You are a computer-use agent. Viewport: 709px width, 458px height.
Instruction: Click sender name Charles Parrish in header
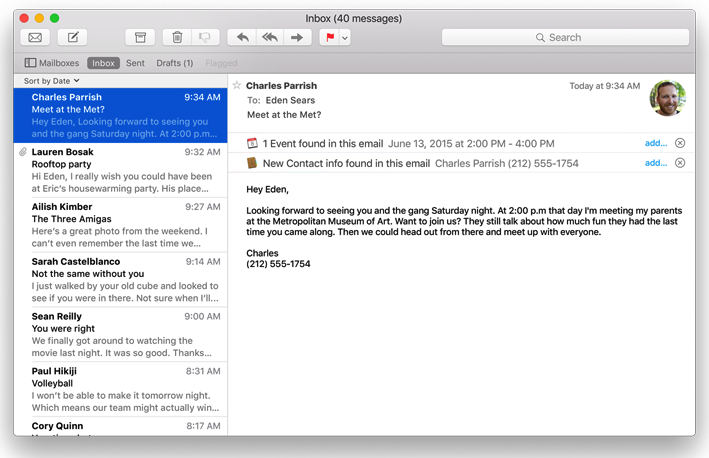point(281,85)
